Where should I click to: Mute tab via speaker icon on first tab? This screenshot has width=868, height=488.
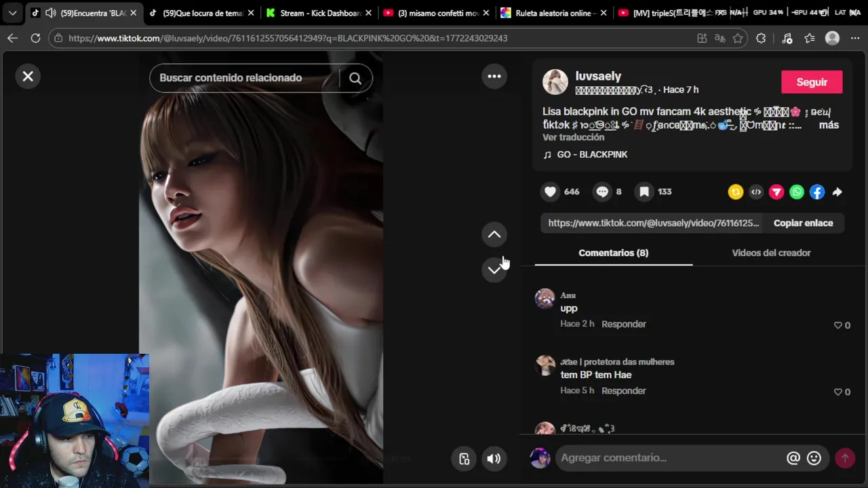50,13
